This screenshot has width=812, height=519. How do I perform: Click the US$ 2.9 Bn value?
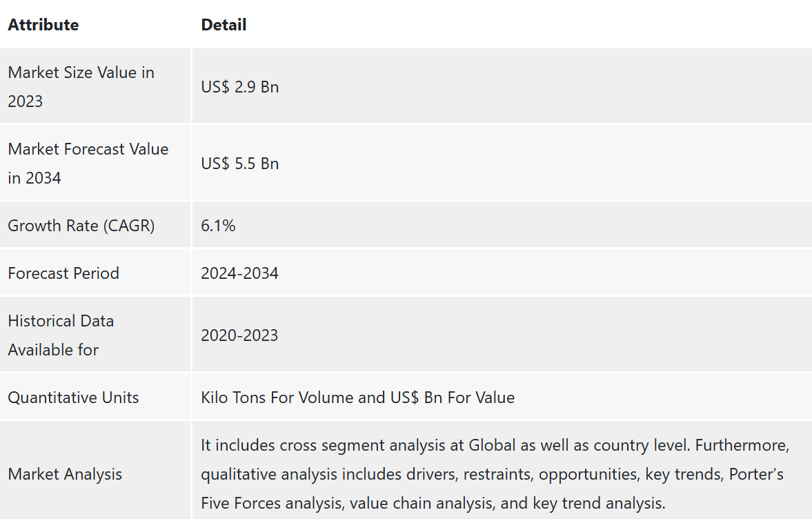(239, 87)
